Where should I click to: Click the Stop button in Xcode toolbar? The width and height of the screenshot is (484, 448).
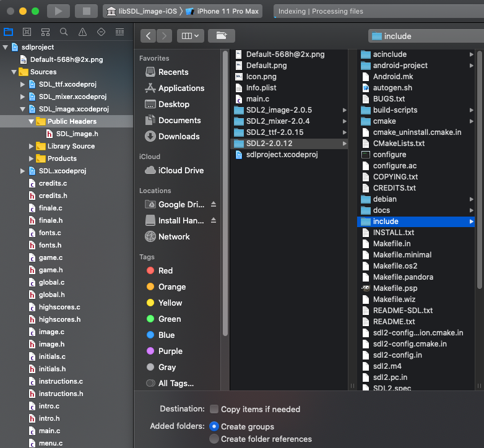pos(87,11)
